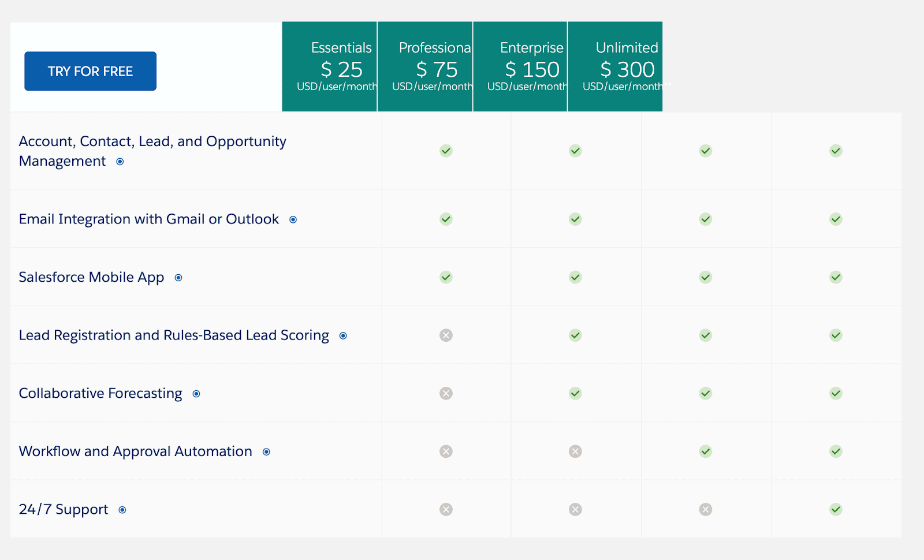The image size is (924, 560).
Task: Click third-column gray X in 24/7 Support row
Action: click(x=706, y=509)
